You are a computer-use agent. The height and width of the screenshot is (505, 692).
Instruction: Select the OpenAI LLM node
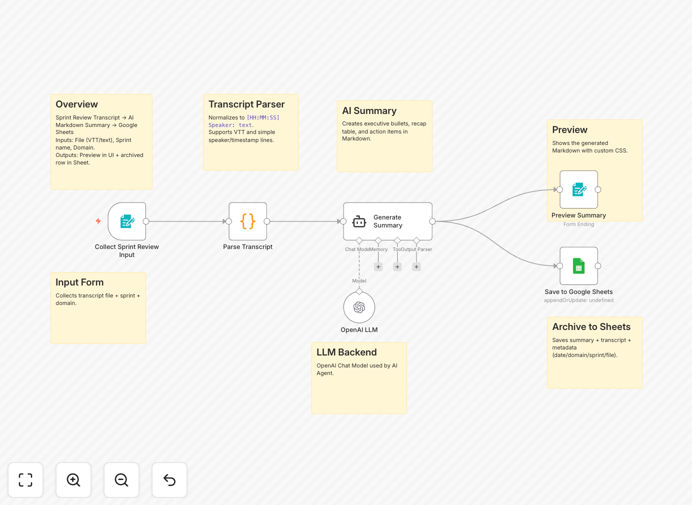click(359, 307)
